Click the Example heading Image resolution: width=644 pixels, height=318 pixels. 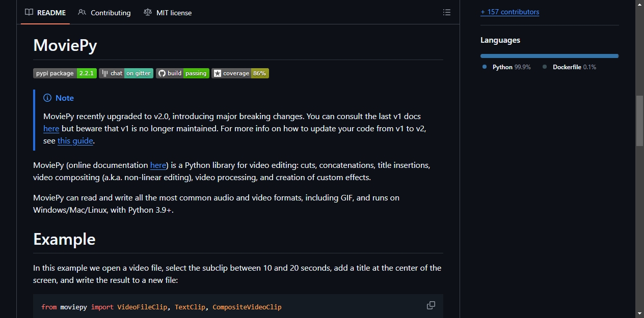point(64,239)
